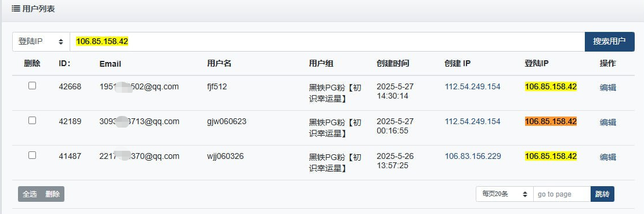Click creation IP 112.54.249.154 for user 42668
This screenshot has height=214, width=644.
point(473,86)
